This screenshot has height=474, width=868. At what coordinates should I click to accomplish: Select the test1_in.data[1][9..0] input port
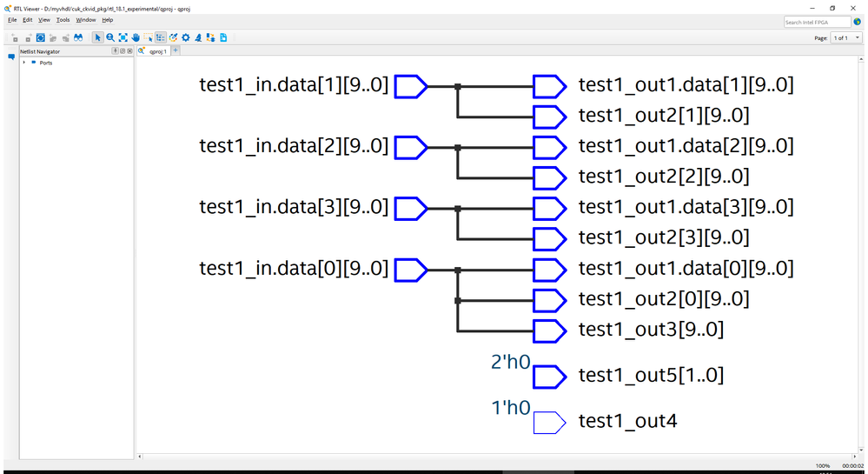411,86
